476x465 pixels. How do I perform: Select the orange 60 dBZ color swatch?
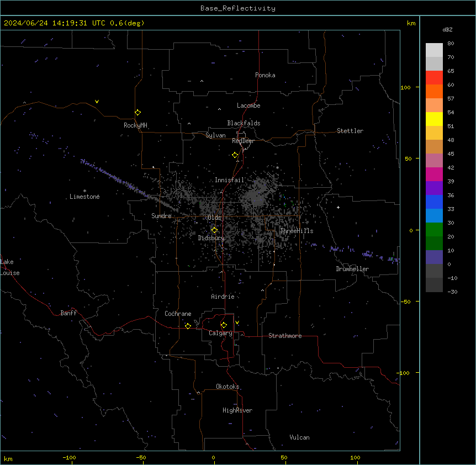coord(434,91)
